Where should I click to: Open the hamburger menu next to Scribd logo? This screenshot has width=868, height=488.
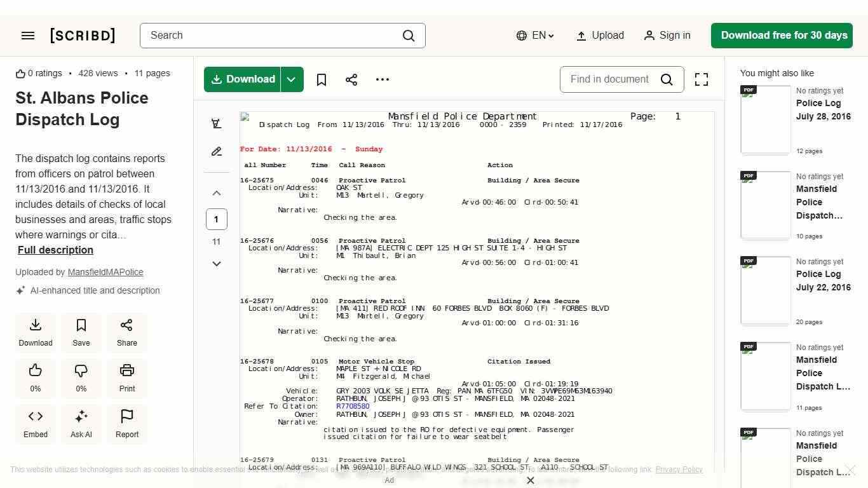[x=28, y=36]
